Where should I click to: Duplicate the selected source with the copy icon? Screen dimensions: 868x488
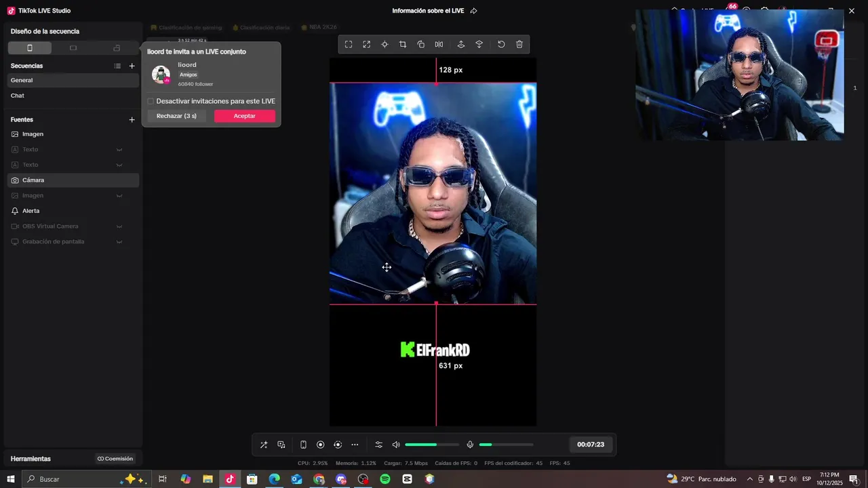tap(421, 45)
